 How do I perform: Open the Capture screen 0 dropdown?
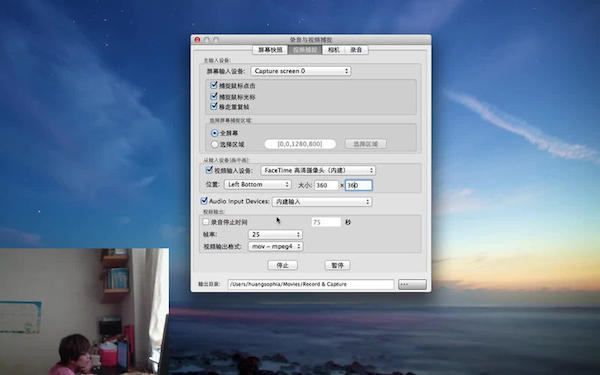point(301,71)
